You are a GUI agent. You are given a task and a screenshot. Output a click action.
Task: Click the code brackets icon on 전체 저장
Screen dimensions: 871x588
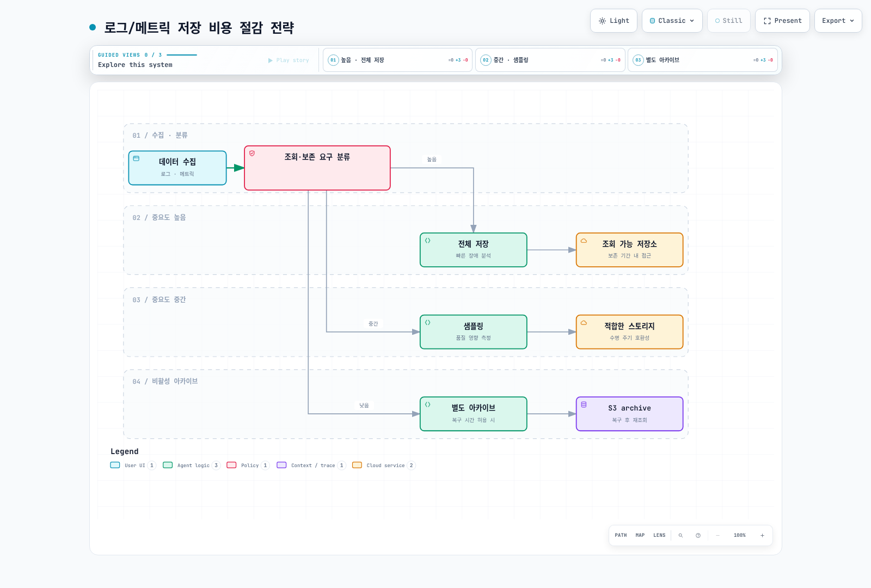tap(428, 241)
